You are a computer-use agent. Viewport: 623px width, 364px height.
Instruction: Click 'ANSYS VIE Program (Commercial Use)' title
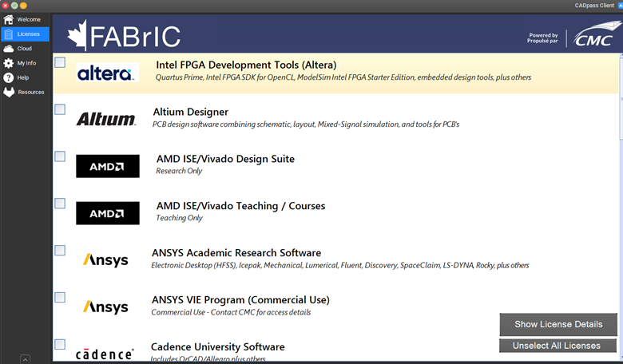(240, 299)
